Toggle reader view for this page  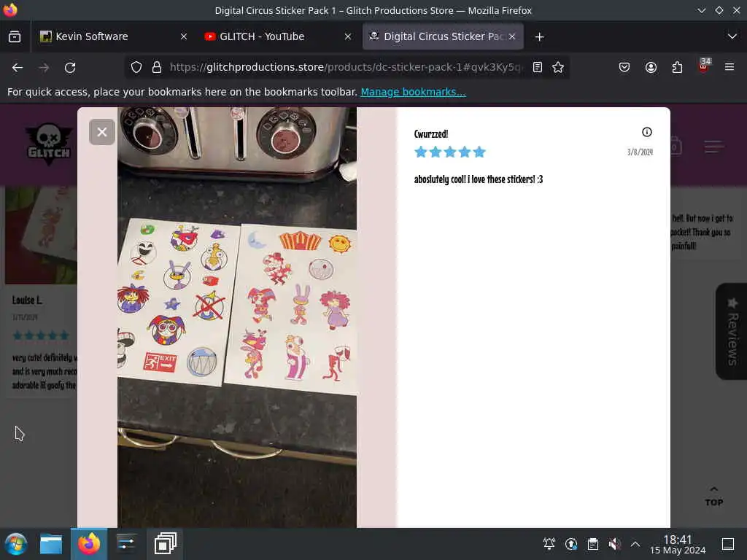tap(538, 67)
